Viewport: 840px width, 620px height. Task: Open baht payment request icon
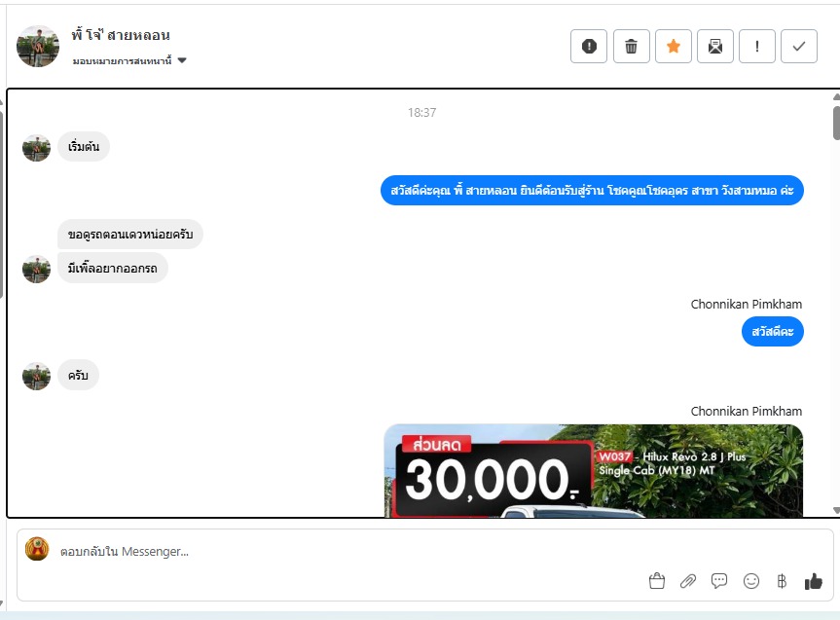[782, 581]
